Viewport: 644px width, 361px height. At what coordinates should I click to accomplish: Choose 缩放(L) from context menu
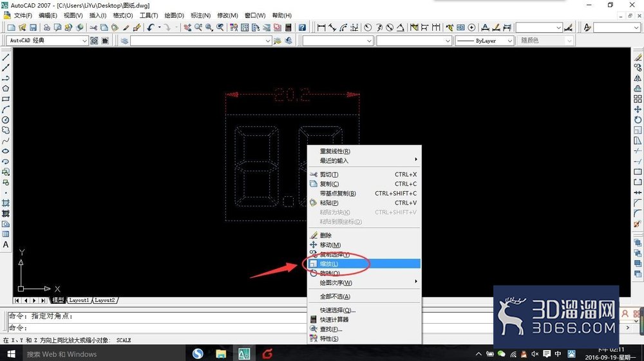tap(365, 264)
